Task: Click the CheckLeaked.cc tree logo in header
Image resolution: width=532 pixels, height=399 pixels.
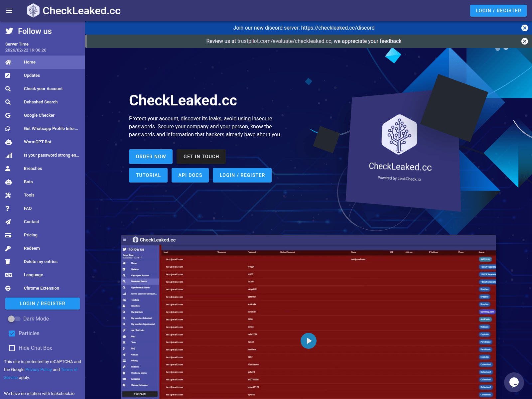Action: (33, 11)
